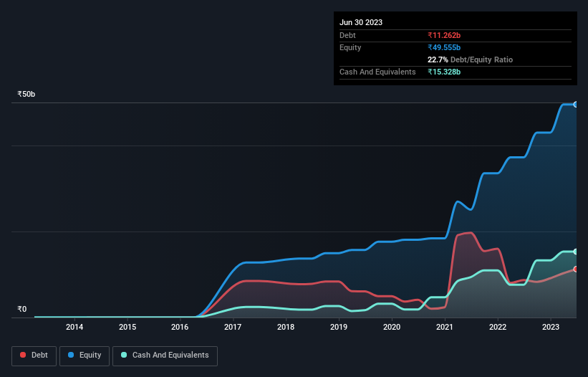Toggle Cash And Equivalents legend button
The image size is (588, 377).
coord(165,355)
